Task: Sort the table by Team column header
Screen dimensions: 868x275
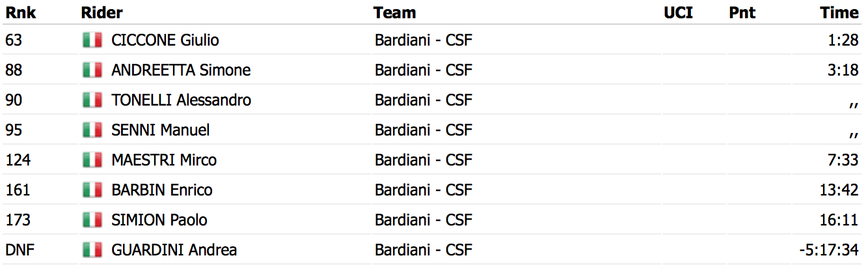Action: pyautogui.click(x=395, y=13)
